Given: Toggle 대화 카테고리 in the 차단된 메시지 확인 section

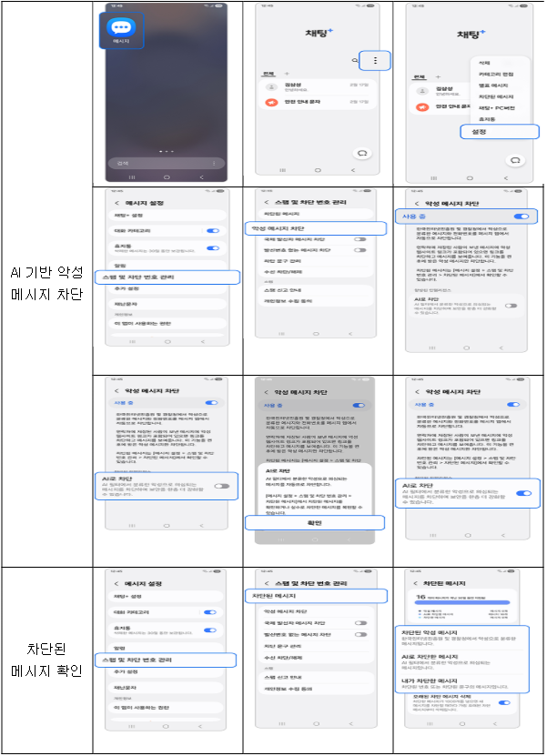Looking at the screenshot, I should tap(210, 612).
